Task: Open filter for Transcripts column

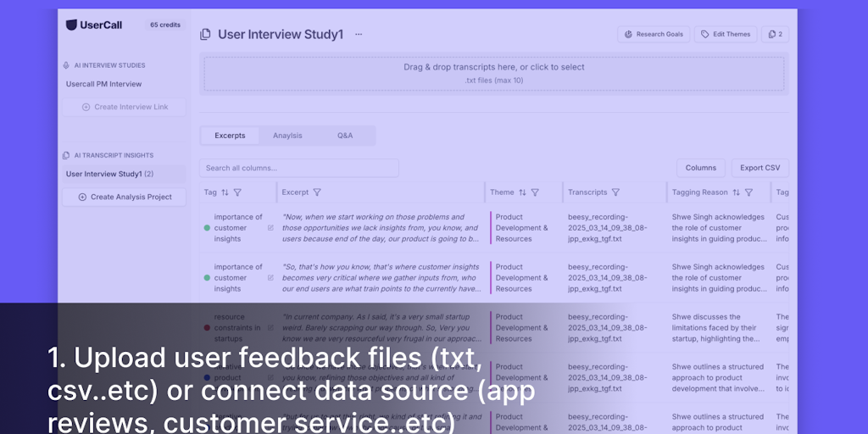Action: (615, 192)
